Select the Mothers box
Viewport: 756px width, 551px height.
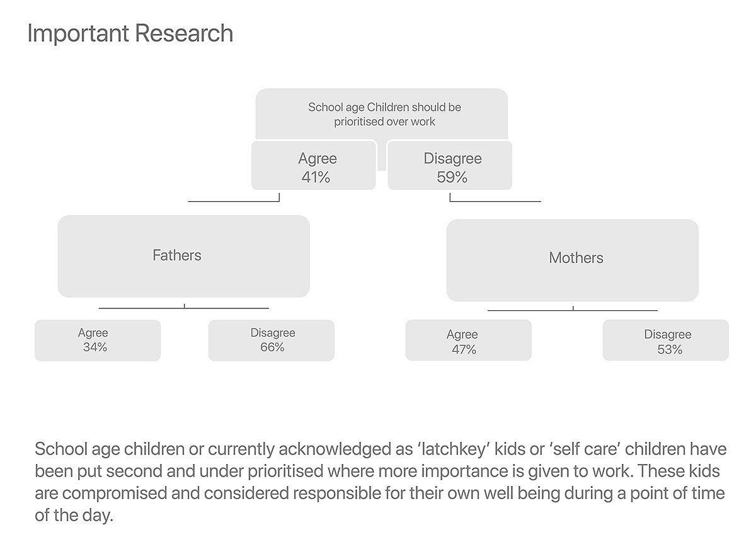(572, 258)
